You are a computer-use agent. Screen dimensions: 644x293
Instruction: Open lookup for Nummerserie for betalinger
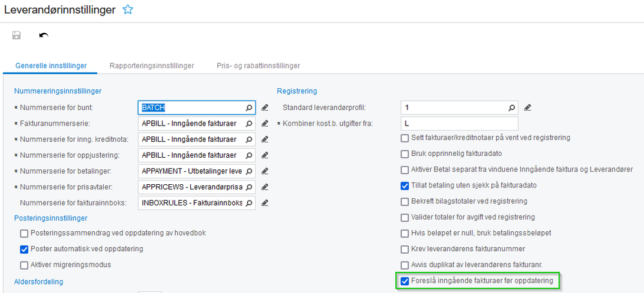click(249, 171)
